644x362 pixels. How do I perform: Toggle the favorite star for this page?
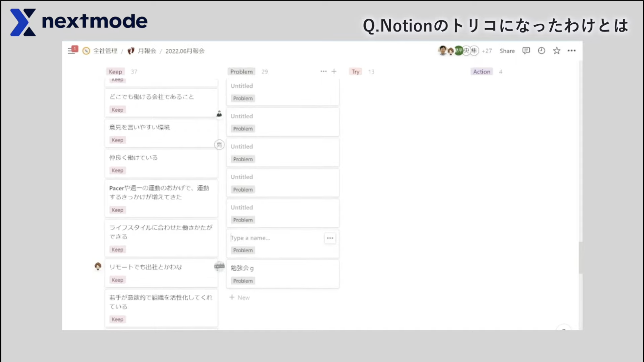click(556, 51)
